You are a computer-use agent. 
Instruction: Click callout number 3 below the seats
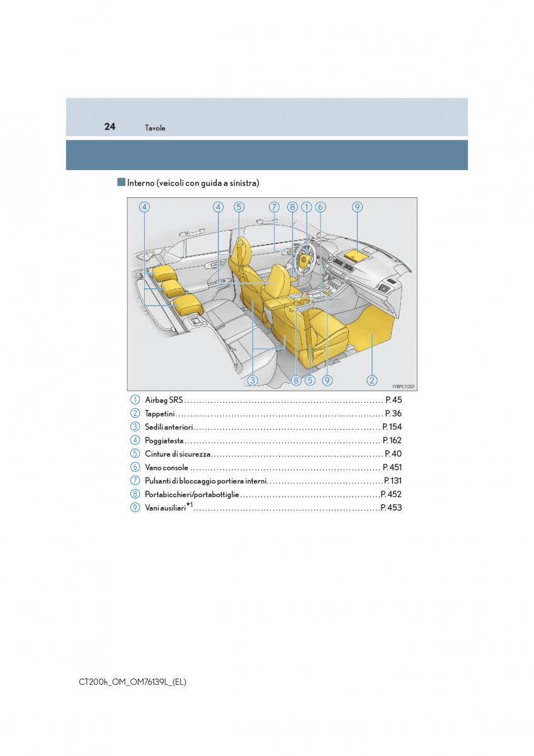(252, 380)
